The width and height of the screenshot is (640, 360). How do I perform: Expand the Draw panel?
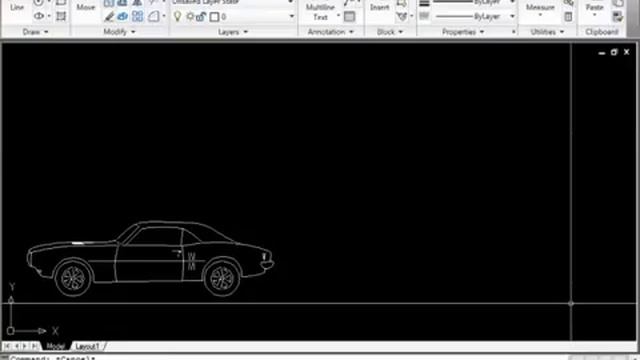36,32
